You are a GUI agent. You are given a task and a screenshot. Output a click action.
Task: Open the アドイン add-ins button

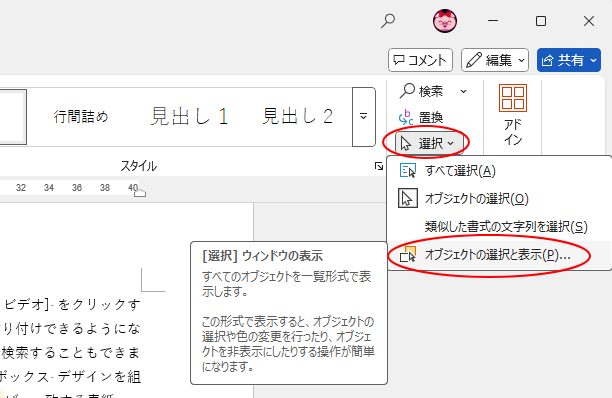512,115
